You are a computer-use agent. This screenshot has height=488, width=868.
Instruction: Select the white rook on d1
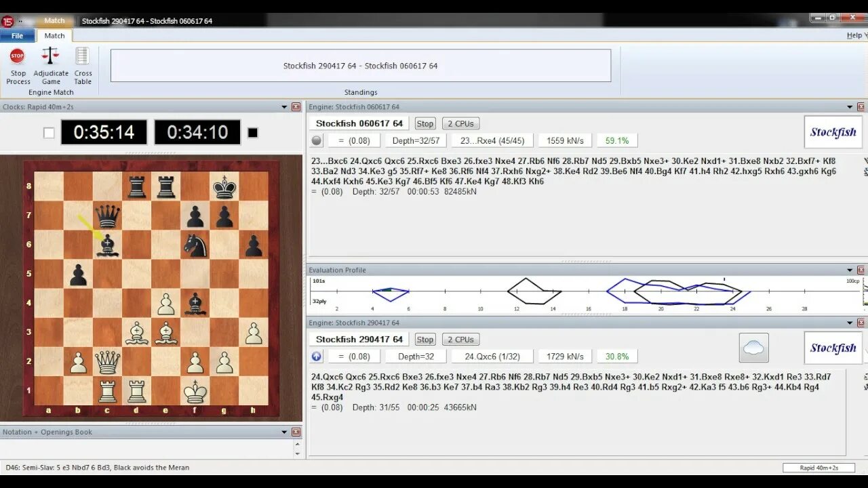(x=137, y=391)
